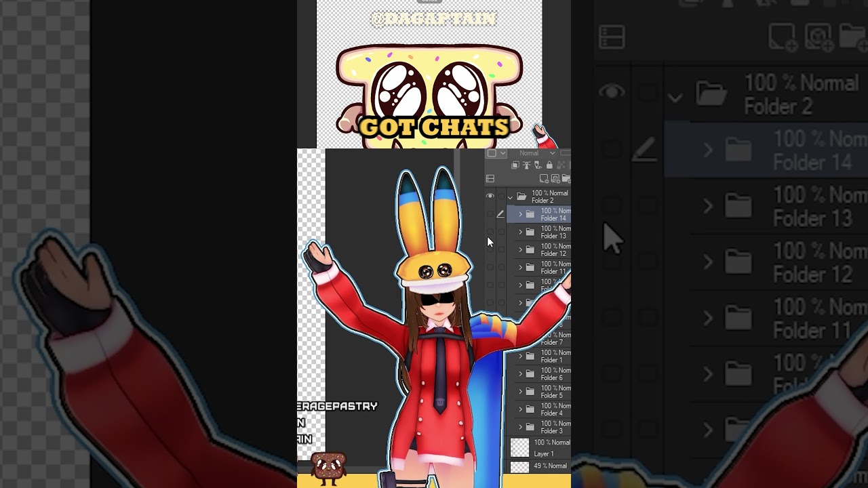Expand Folder 4

click(x=520, y=409)
